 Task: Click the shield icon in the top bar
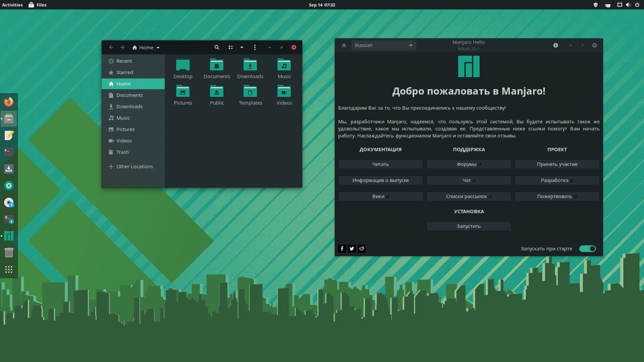pyautogui.click(x=596, y=5)
